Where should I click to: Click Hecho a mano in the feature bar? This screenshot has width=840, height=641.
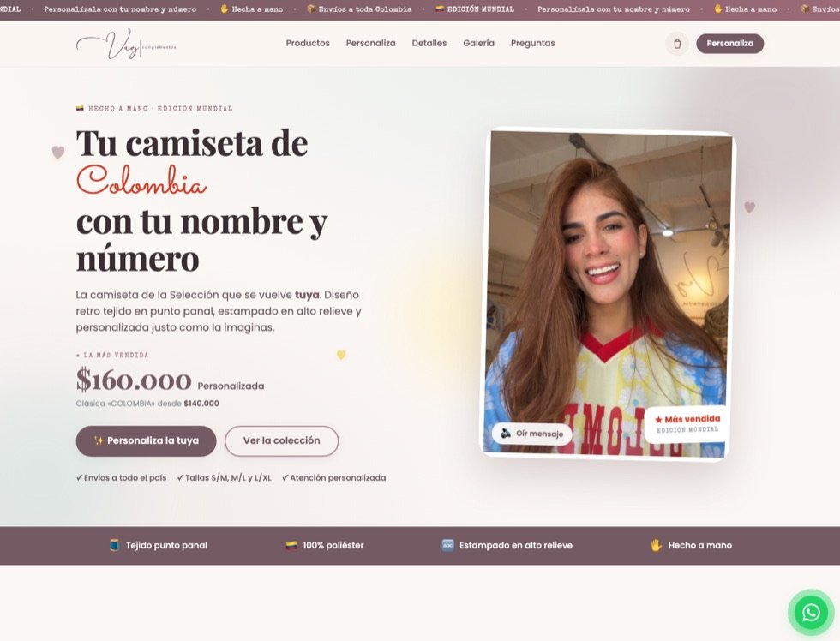(x=699, y=545)
